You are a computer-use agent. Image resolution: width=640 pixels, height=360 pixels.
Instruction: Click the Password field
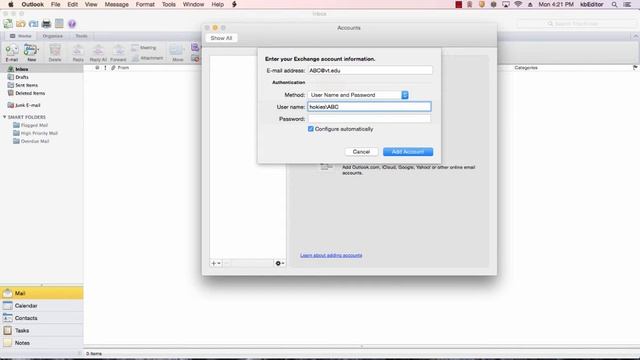pyautogui.click(x=369, y=119)
